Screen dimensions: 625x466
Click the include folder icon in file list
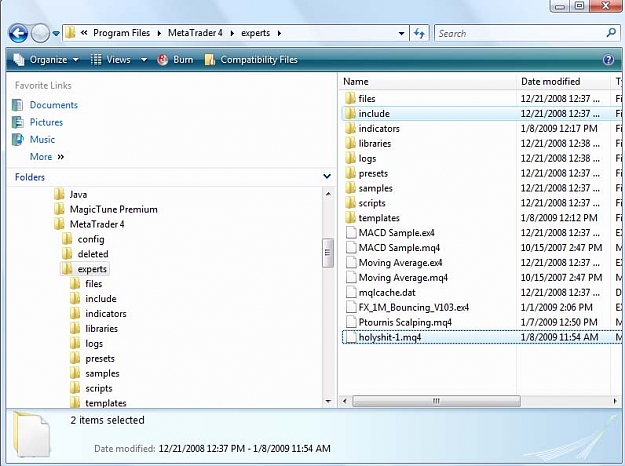(350, 113)
